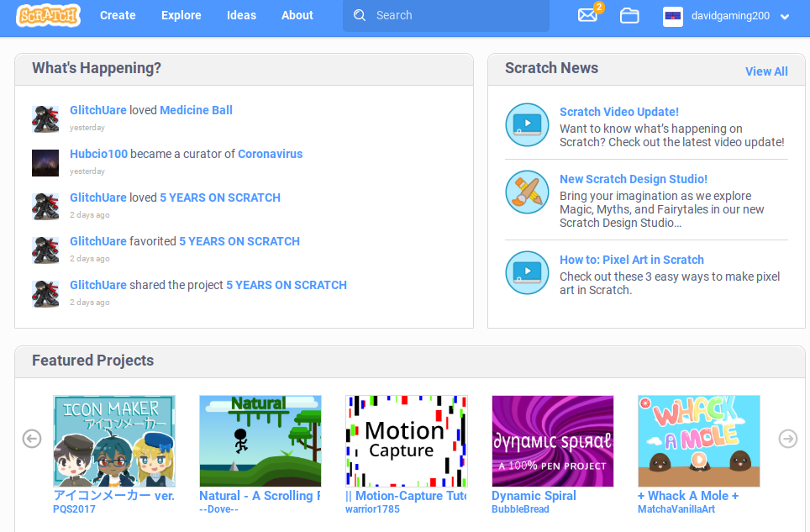Click GlitchUare name in Medicine Ball activity
810x532 pixels.
[98, 110]
